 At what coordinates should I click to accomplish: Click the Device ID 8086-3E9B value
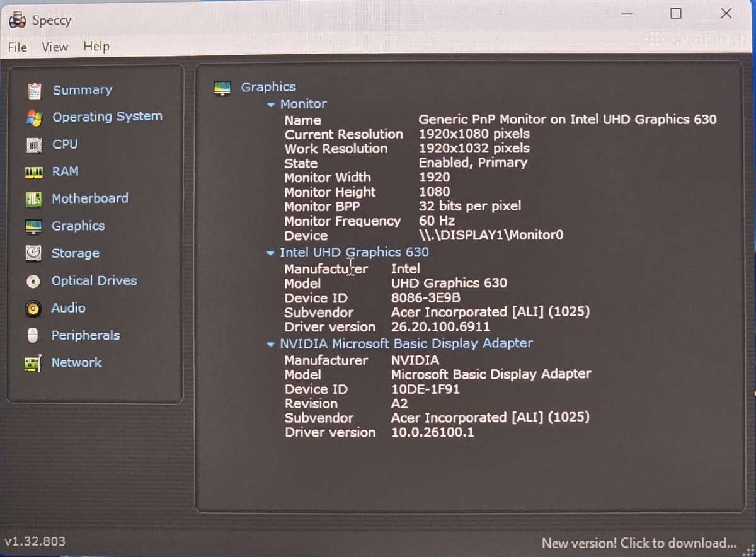click(x=426, y=298)
